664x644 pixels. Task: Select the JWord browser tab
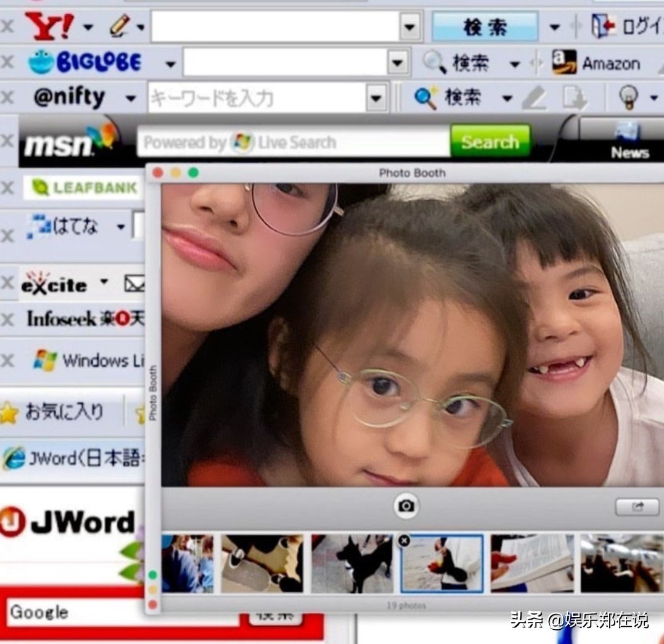point(73,459)
